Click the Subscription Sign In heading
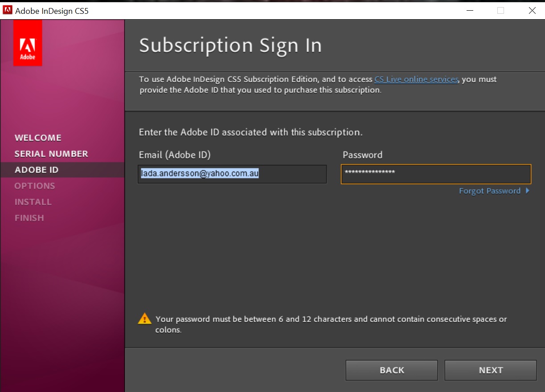The image size is (545, 392). 230,45
